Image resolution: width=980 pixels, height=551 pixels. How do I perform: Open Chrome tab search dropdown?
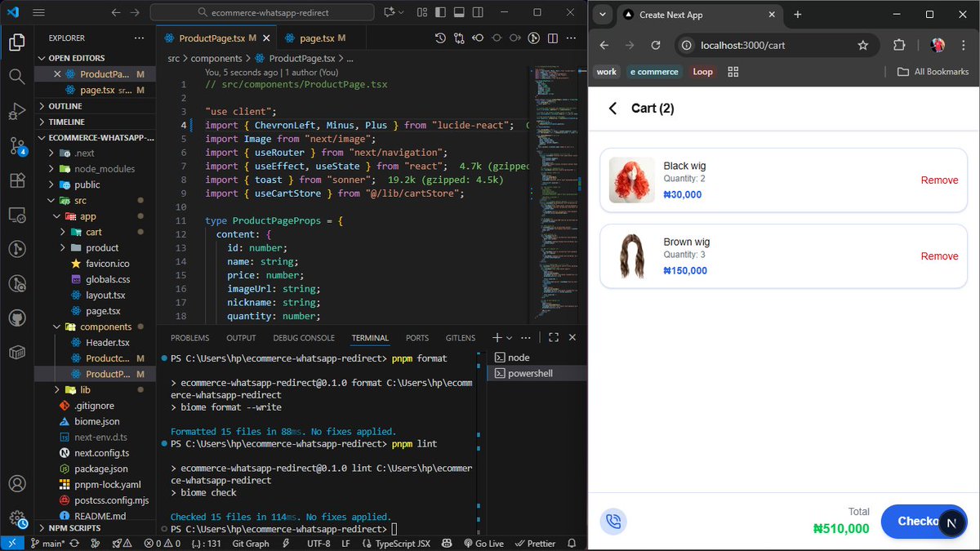click(602, 15)
